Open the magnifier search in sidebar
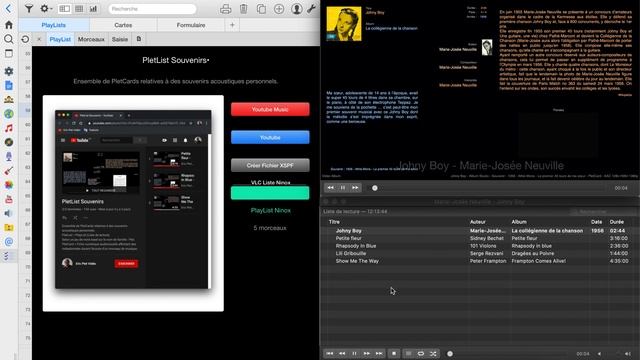This screenshot has height=360, width=640. (9, 39)
